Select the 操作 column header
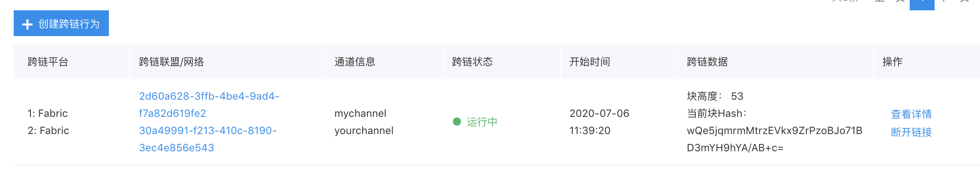Viewport: 980px width, 171px height. click(x=893, y=62)
